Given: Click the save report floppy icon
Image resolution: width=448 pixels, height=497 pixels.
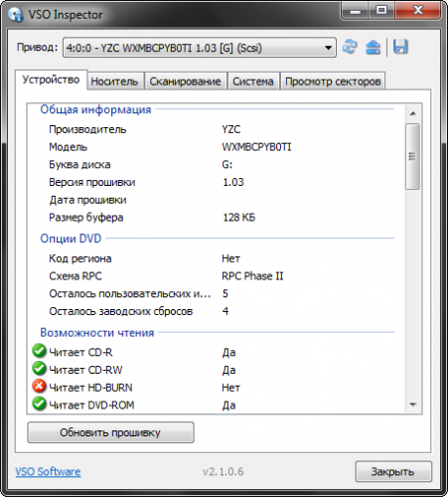Looking at the screenshot, I should [400, 47].
